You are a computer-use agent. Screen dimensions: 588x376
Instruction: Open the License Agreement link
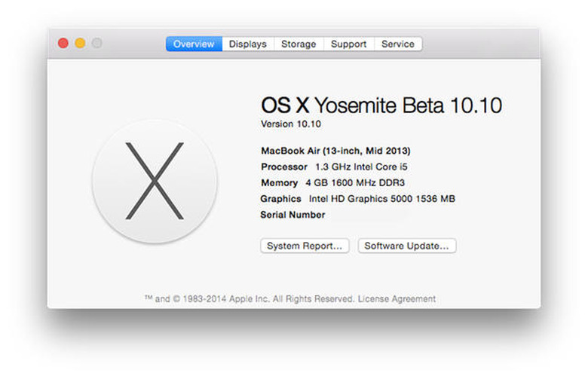click(x=397, y=299)
